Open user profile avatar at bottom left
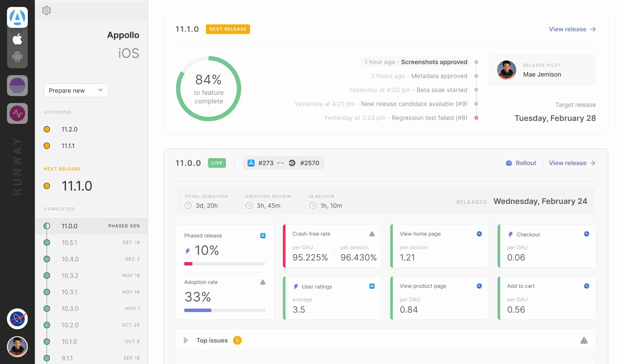The width and height of the screenshot is (624, 364). pyautogui.click(x=17, y=346)
